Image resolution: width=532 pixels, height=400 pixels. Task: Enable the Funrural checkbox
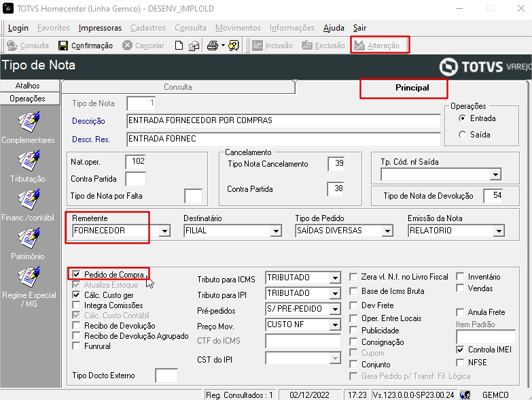(x=76, y=346)
